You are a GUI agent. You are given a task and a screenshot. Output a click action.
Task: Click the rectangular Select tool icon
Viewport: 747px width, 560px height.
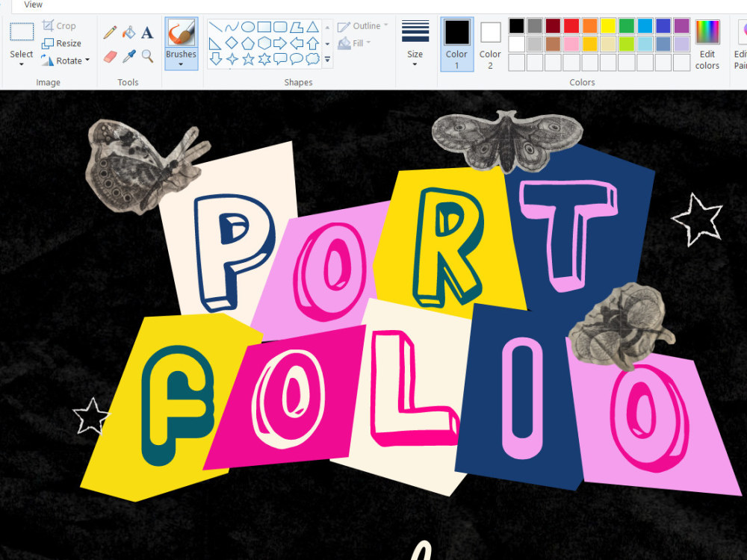pyautogui.click(x=22, y=32)
